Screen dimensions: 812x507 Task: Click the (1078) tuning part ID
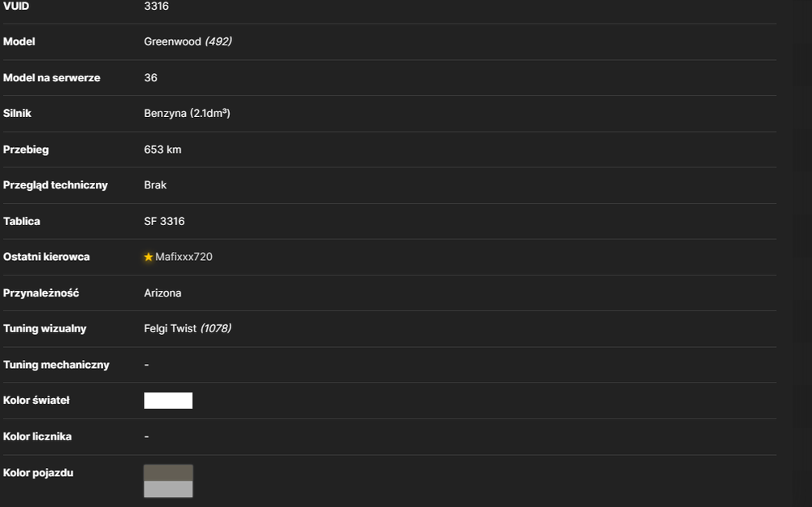pyautogui.click(x=216, y=329)
